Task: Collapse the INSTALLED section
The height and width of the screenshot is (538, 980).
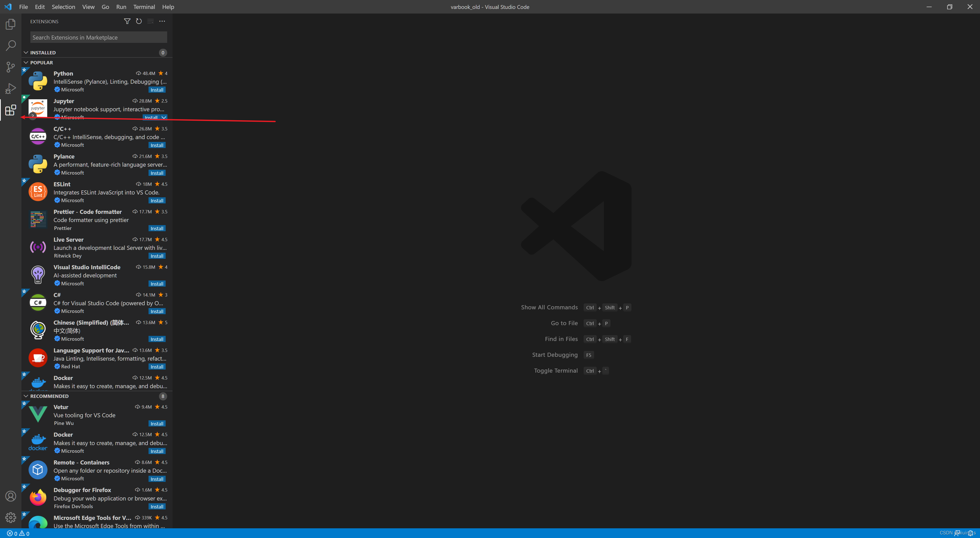Action: click(x=26, y=53)
